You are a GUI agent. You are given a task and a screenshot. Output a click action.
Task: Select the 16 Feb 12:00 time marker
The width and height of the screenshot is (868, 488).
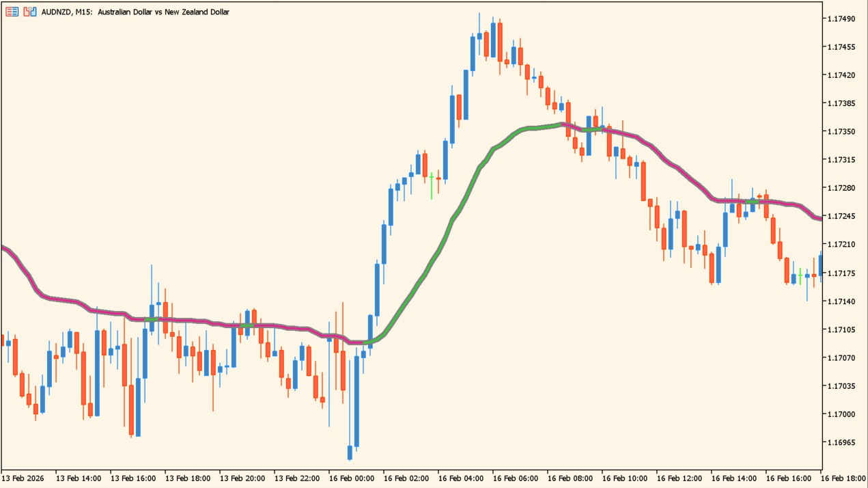(679, 478)
